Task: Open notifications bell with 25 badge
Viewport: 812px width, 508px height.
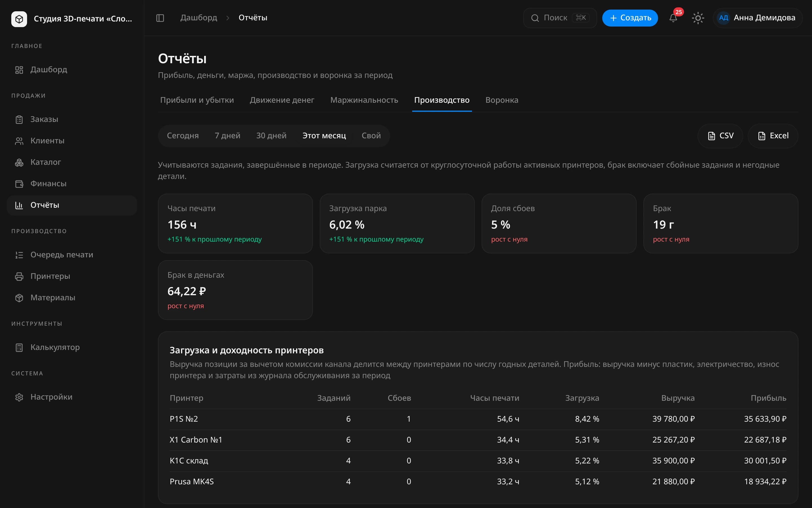Action: pos(673,18)
